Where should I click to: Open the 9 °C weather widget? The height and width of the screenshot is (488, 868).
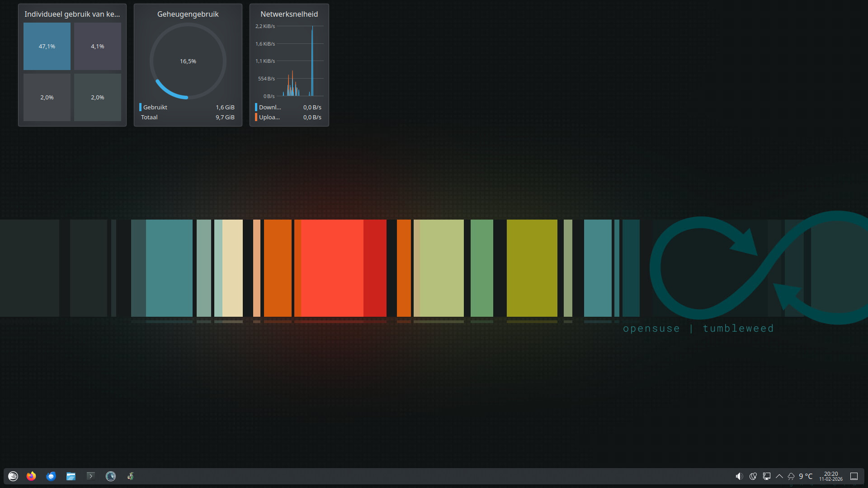click(x=801, y=476)
